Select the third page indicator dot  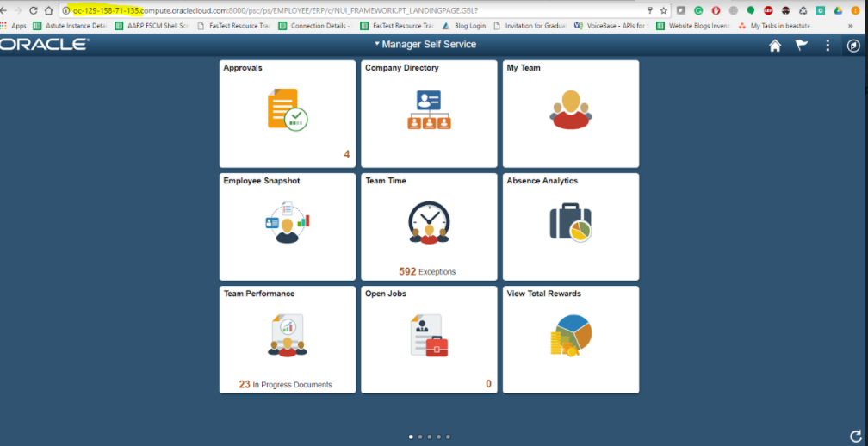(x=430, y=437)
